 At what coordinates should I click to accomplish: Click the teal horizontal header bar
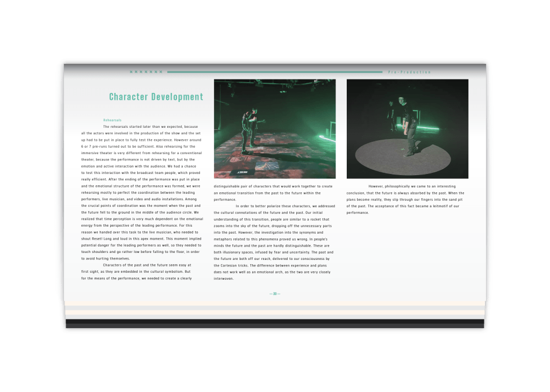pyautogui.click(x=274, y=72)
